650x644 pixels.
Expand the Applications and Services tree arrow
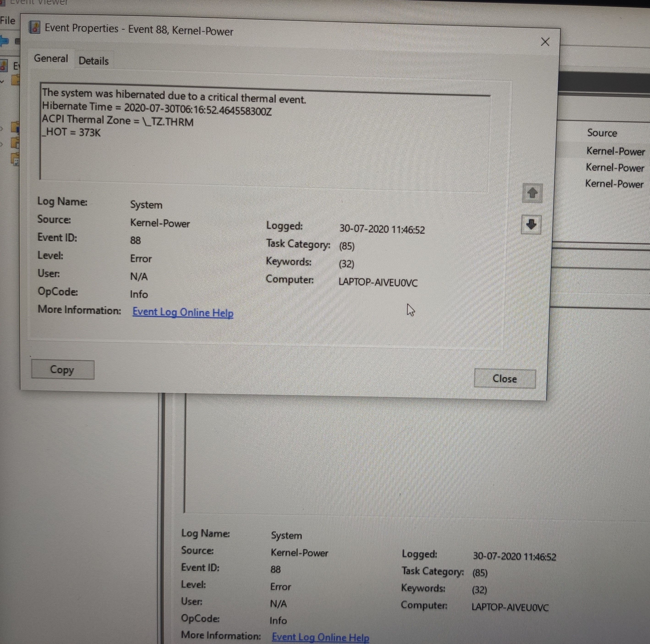(2, 145)
